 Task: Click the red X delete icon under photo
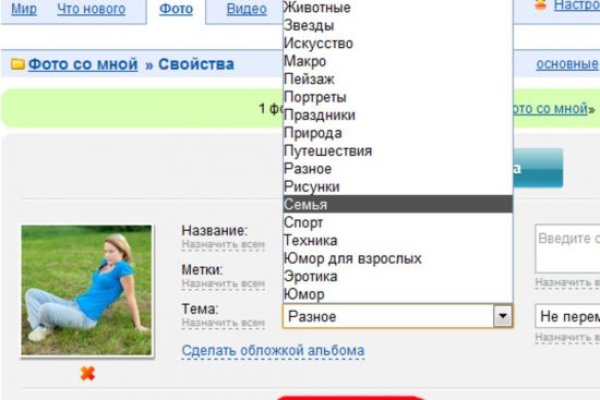pyautogui.click(x=87, y=373)
